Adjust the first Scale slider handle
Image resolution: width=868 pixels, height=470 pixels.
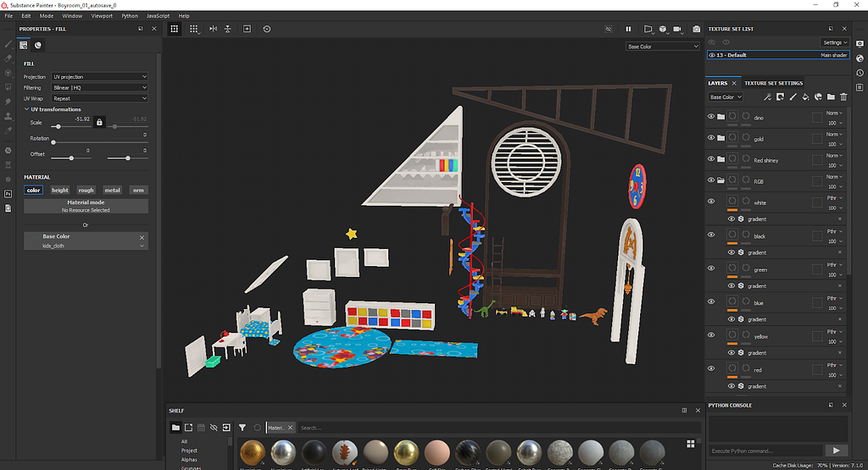point(58,127)
